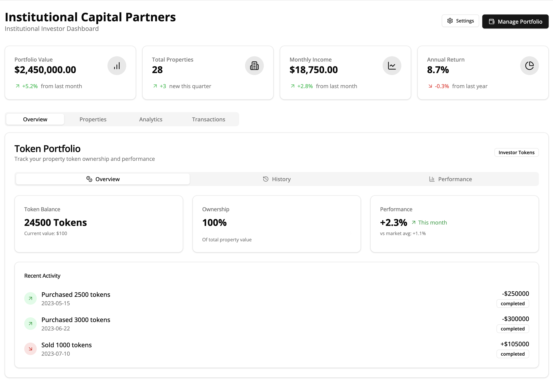Open Manage Portfolio
This screenshot has width=553, height=392.
515,21
